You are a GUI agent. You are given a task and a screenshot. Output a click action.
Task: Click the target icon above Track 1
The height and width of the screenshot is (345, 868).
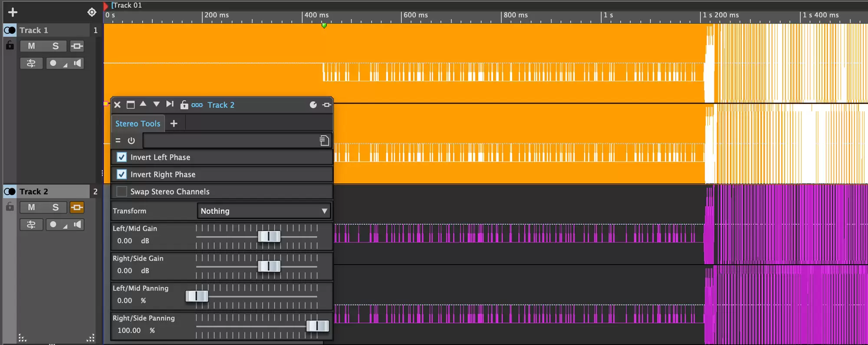[x=92, y=12]
